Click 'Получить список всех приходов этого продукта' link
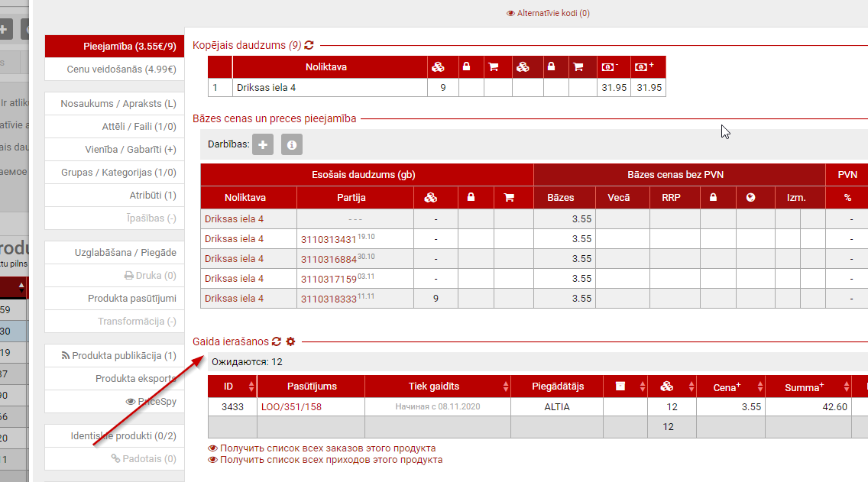Viewport: 868px width, 482px height. tap(330, 460)
